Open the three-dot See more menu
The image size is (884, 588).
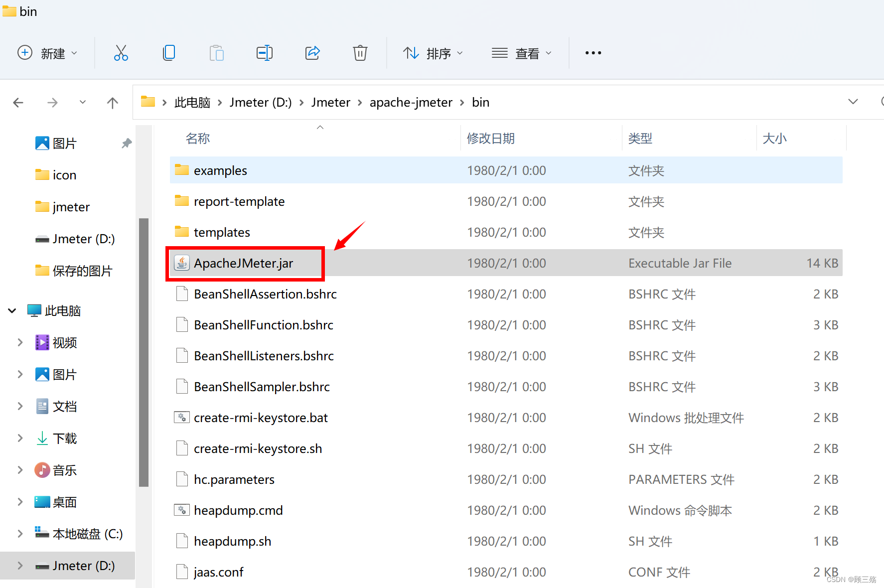pos(593,53)
